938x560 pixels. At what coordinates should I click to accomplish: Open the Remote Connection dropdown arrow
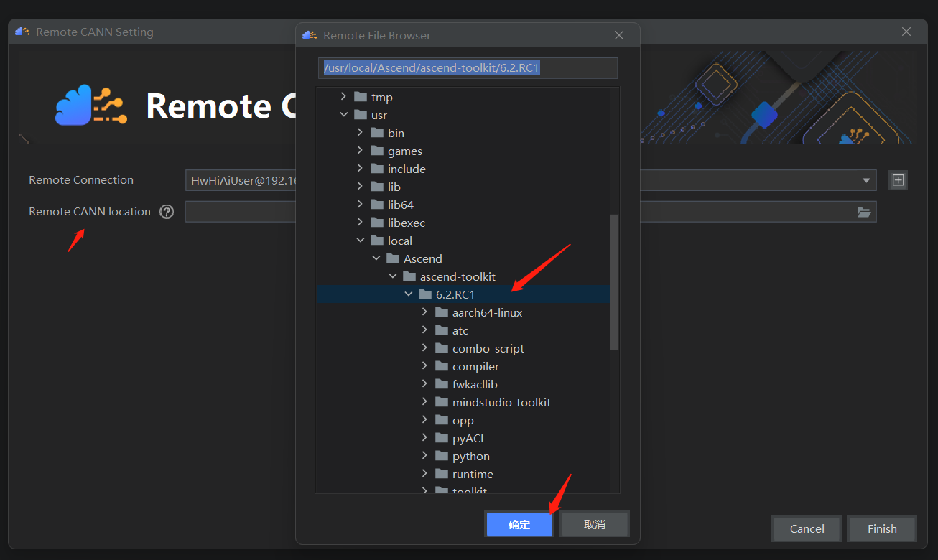click(867, 180)
